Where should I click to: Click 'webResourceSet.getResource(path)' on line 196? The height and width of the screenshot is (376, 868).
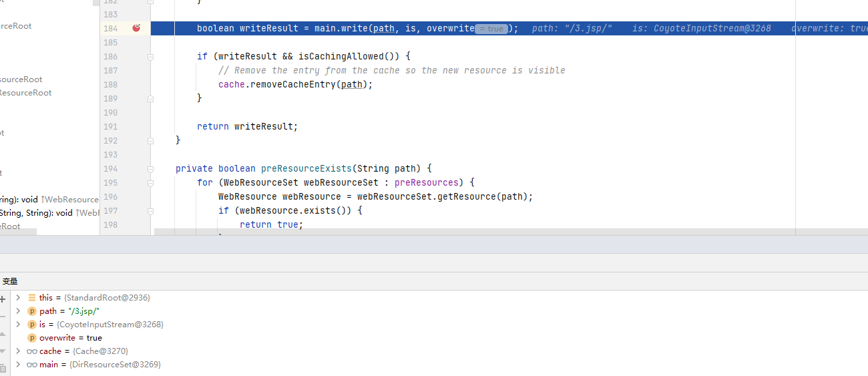tap(443, 196)
